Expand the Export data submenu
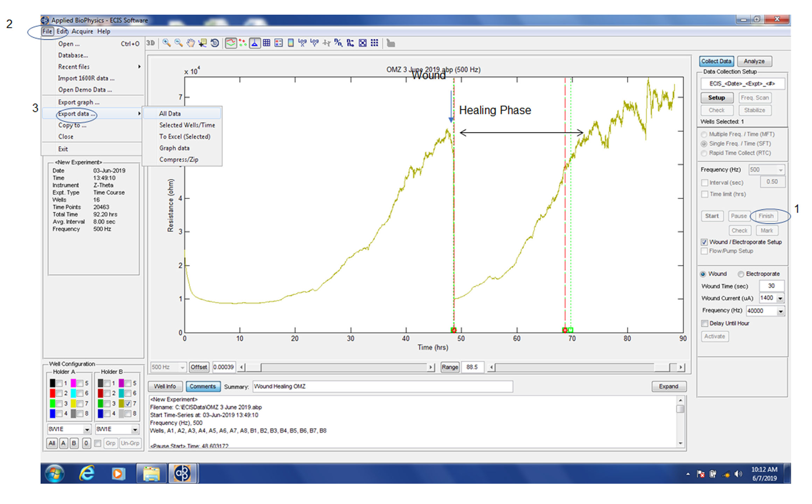 (x=93, y=114)
